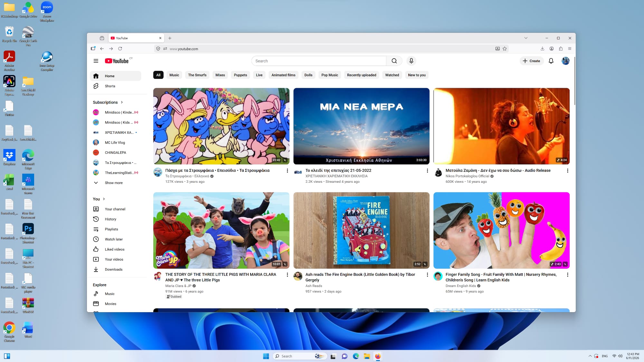Reload the page in the browser toolbar
Screen dimensions: 644x362
(x=120, y=49)
